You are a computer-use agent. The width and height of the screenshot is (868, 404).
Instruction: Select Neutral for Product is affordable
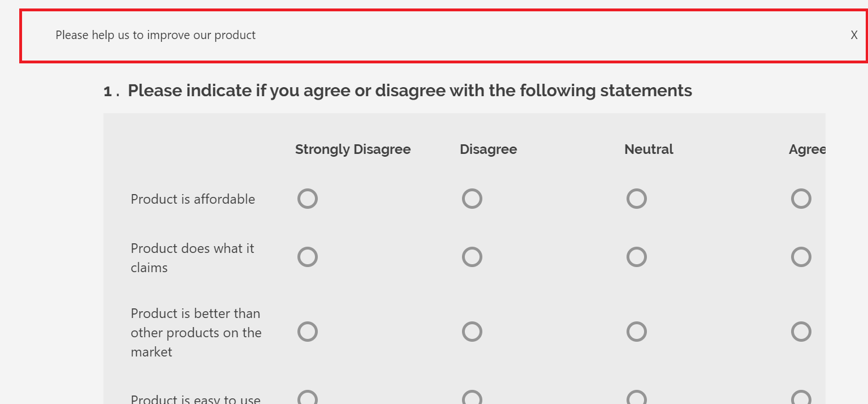(636, 199)
